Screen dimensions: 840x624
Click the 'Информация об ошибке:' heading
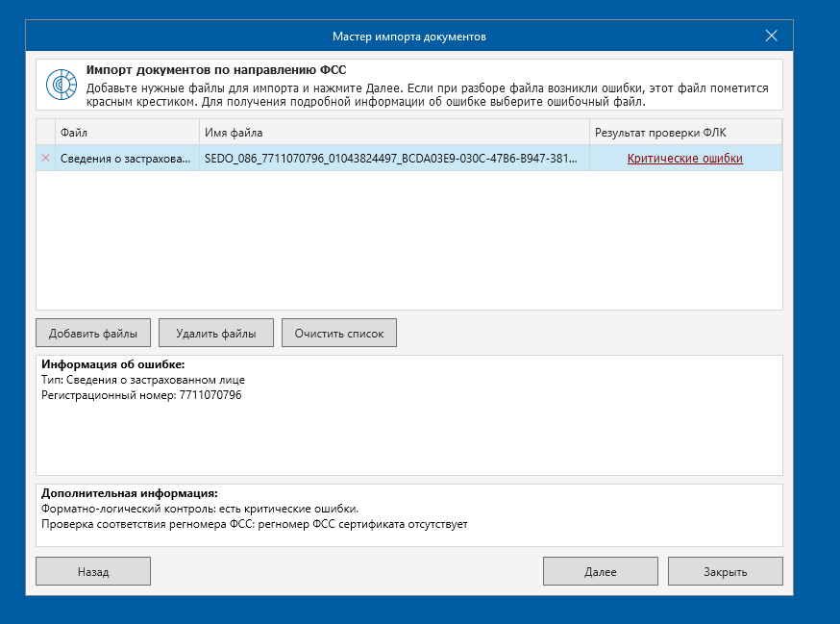(113, 364)
